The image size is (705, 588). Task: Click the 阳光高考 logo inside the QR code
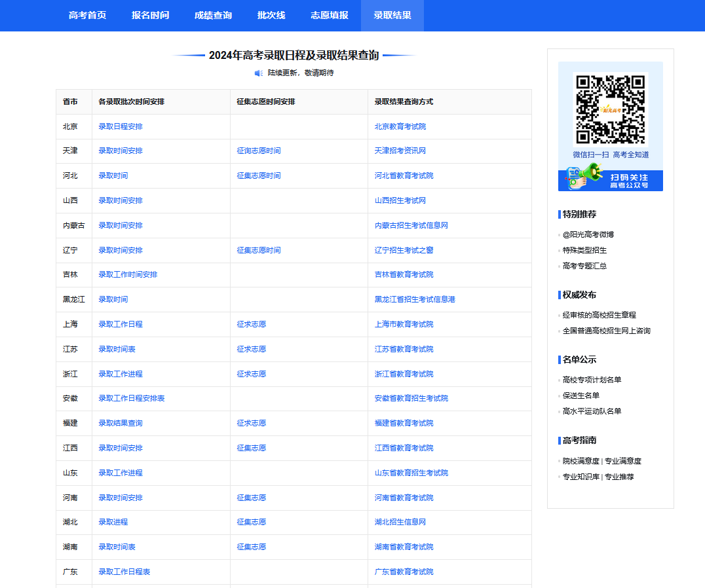point(609,108)
